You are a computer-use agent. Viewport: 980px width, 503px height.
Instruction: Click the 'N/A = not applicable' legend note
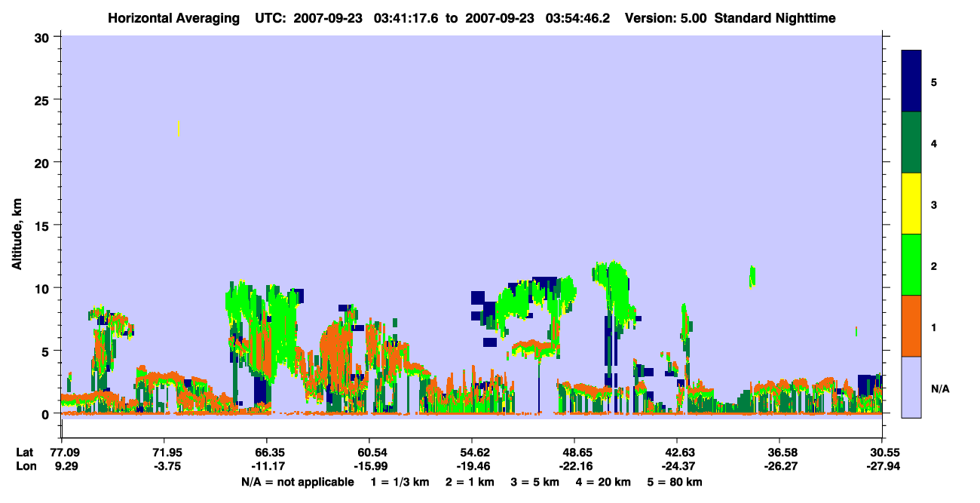tap(297, 482)
